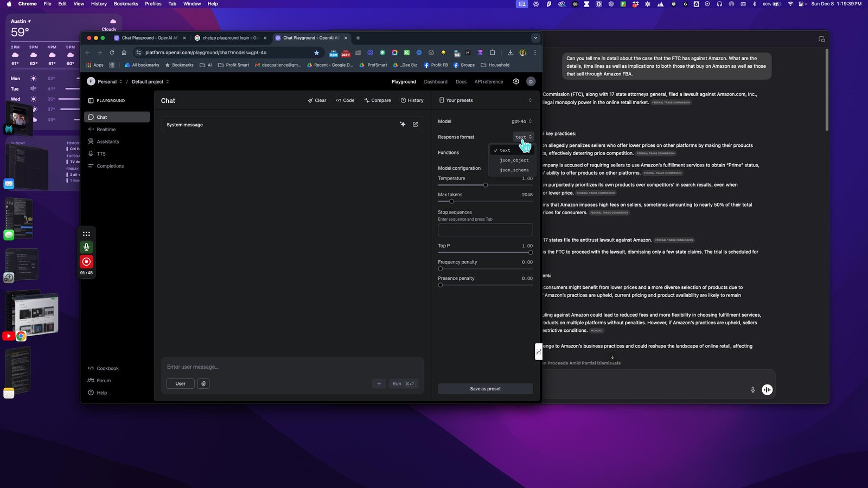Viewport: 868px width, 488px height.
Task: Reload the page in Chrome
Action: [112, 53]
